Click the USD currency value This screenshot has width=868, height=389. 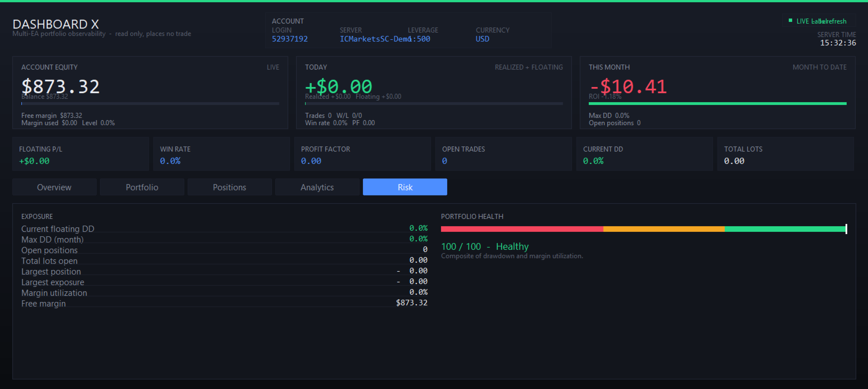(483, 39)
